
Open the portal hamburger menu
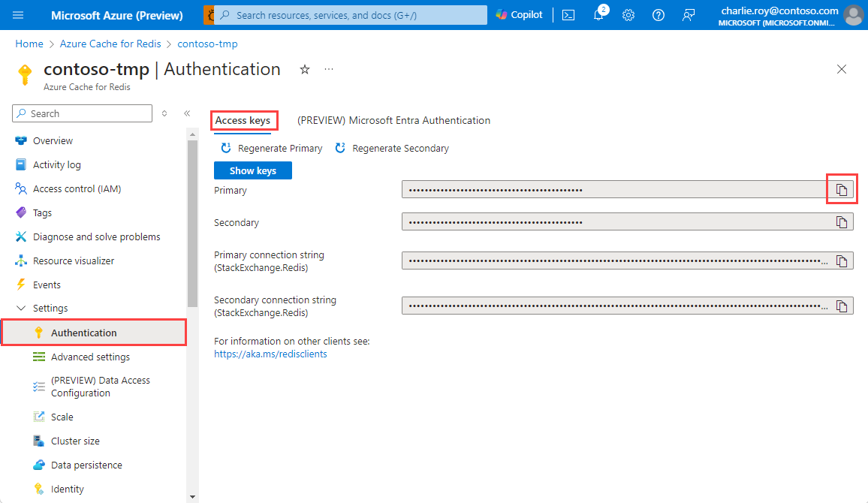[x=18, y=14]
